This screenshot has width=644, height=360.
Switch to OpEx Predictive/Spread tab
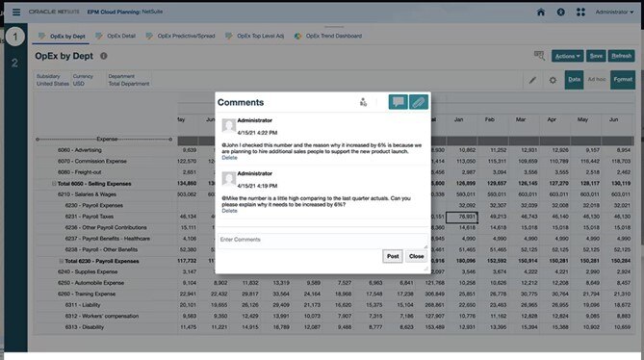pos(180,37)
